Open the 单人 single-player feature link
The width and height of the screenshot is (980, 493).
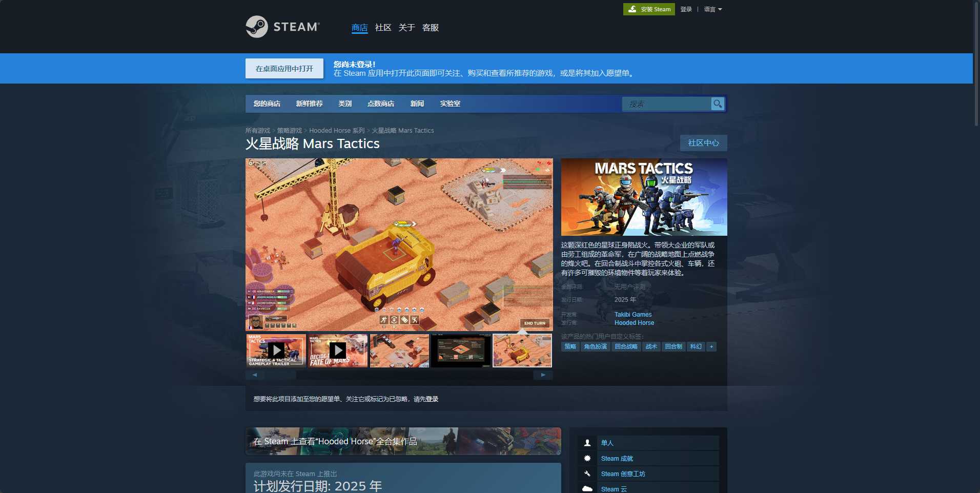point(607,443)
